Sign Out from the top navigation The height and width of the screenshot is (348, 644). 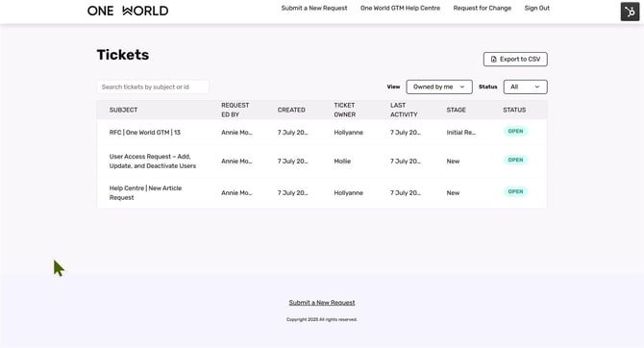coord(536,8)
